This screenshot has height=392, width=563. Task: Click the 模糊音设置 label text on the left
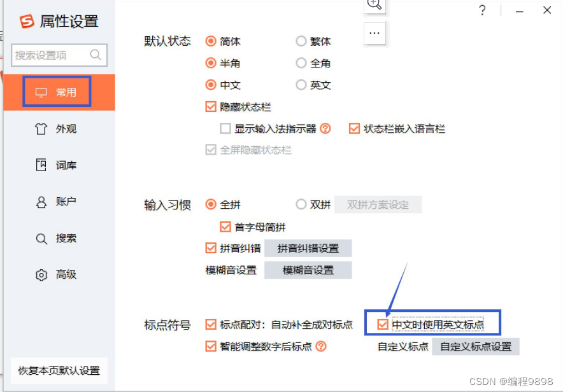click(231, 270)
